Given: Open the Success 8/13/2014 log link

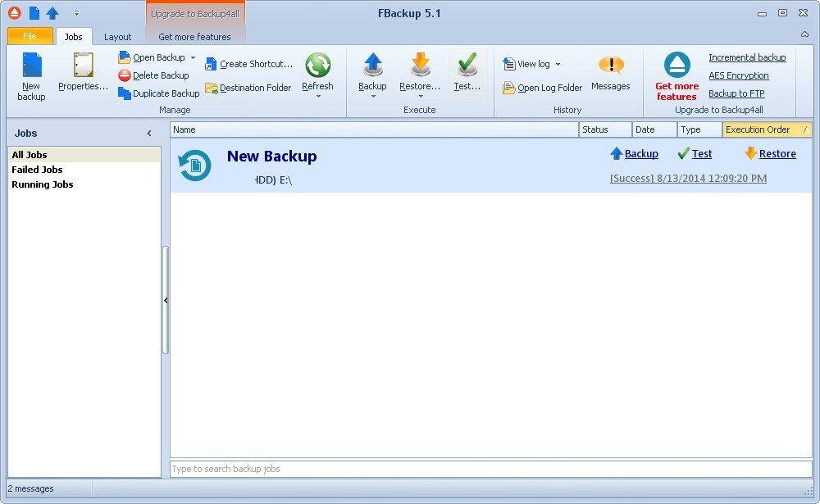Looking at the screenshot, I should click(688, 179).
